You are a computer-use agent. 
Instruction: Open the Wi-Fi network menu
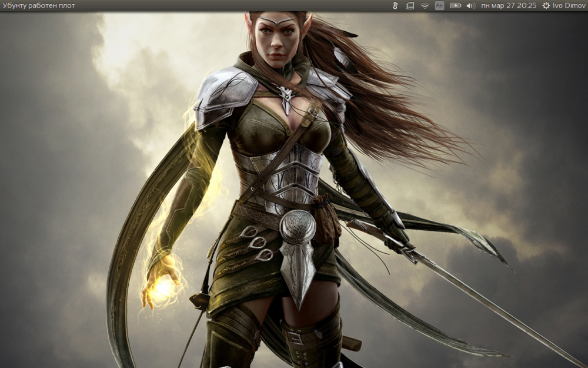point(425,6)
